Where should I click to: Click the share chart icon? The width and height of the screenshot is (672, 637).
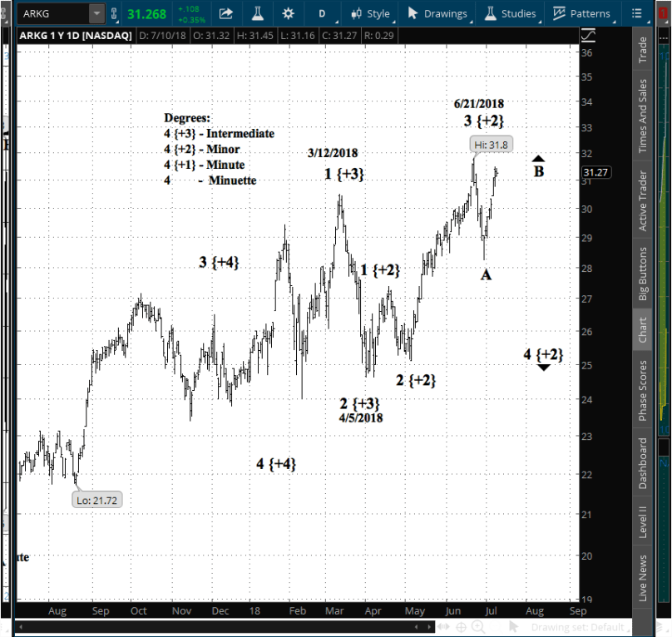click(225, 13)
